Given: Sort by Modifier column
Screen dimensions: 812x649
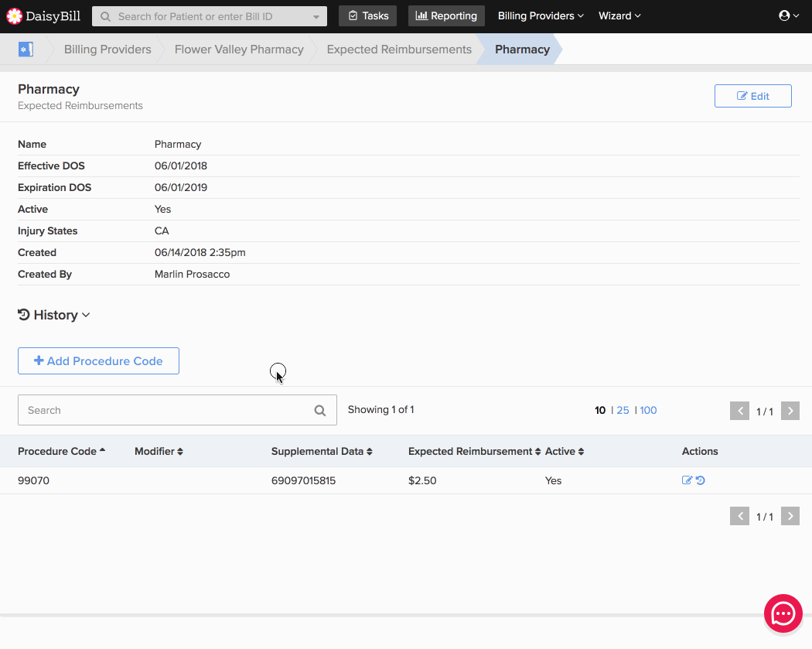Looking at the screenshot, I should tap(159, 451).
